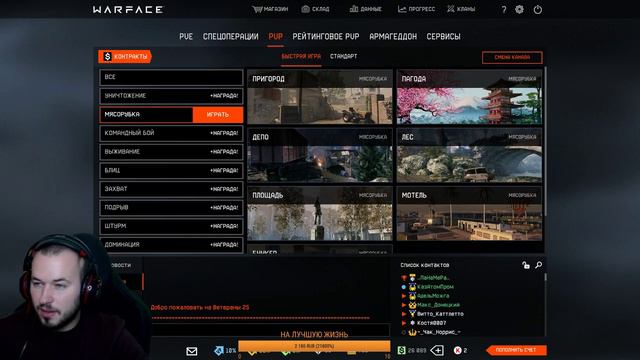Click the Контракты button

click(x=125, y=57)
